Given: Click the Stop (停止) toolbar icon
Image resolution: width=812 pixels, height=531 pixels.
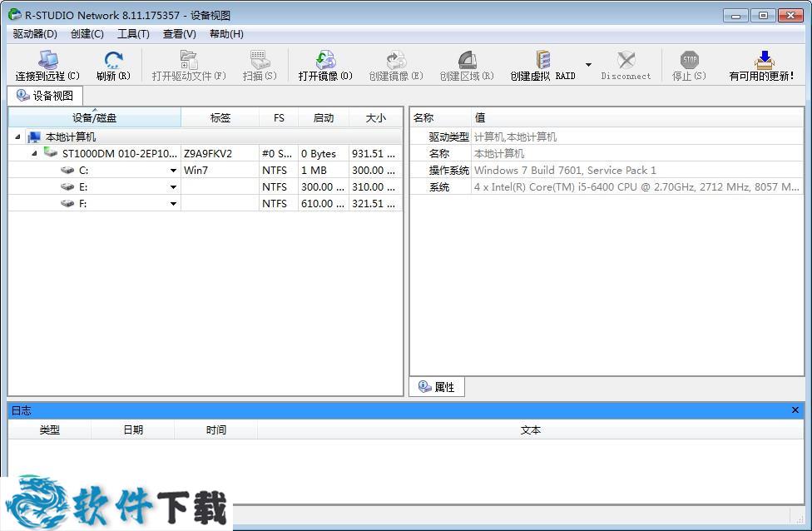Looking at the screenshot, I should pyautogui.click(x=689, y=61).
